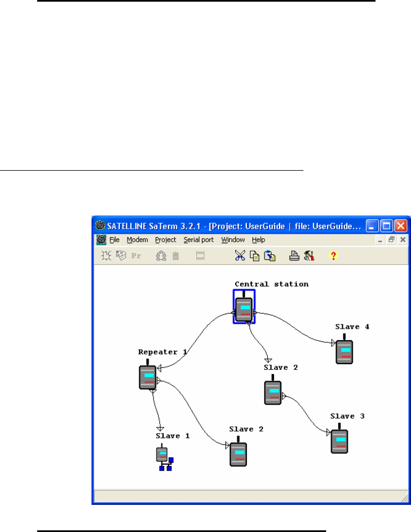Click the 'Slave 3' label
The image size is (411, 532).
347,416
